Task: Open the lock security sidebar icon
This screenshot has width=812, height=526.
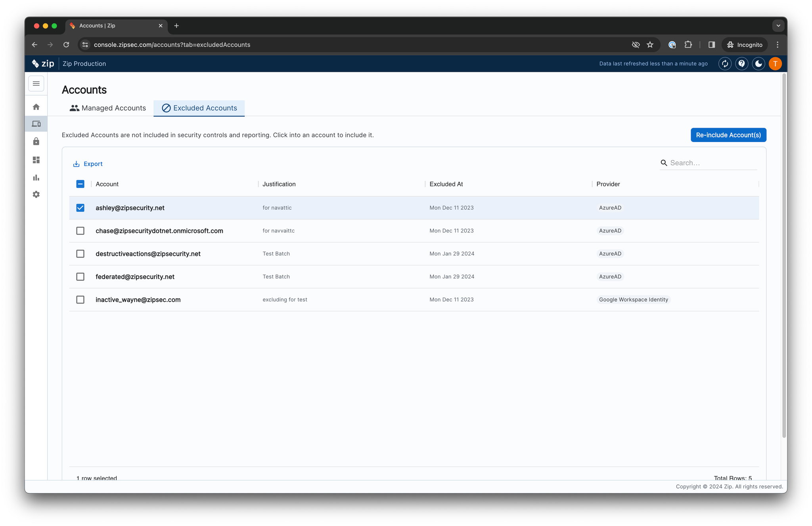Action: point(36,142)
